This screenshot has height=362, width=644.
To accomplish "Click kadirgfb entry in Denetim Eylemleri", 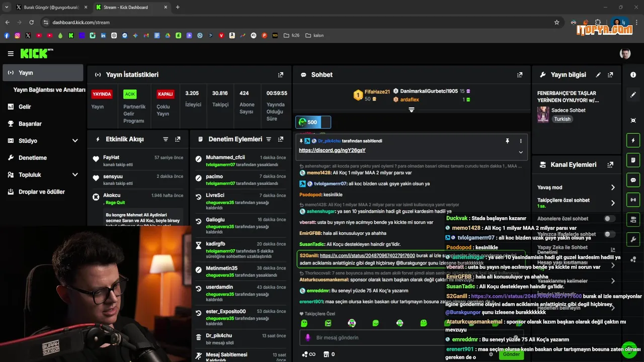I will [x=240, y=250].
